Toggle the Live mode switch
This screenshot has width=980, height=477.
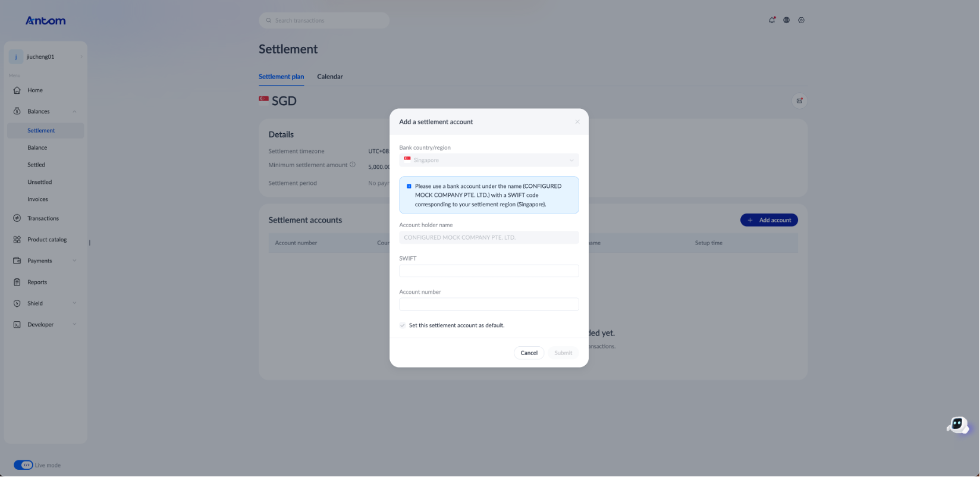point(24,465)
